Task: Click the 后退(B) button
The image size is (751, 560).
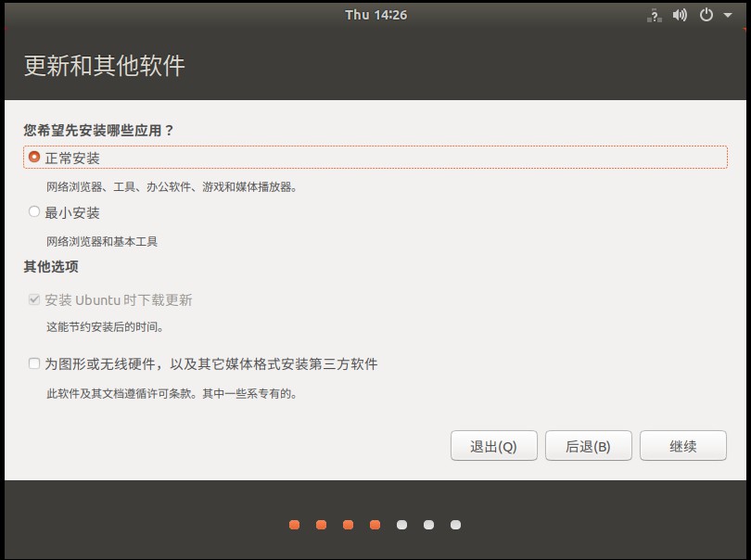Action: (x=588, y=446)
